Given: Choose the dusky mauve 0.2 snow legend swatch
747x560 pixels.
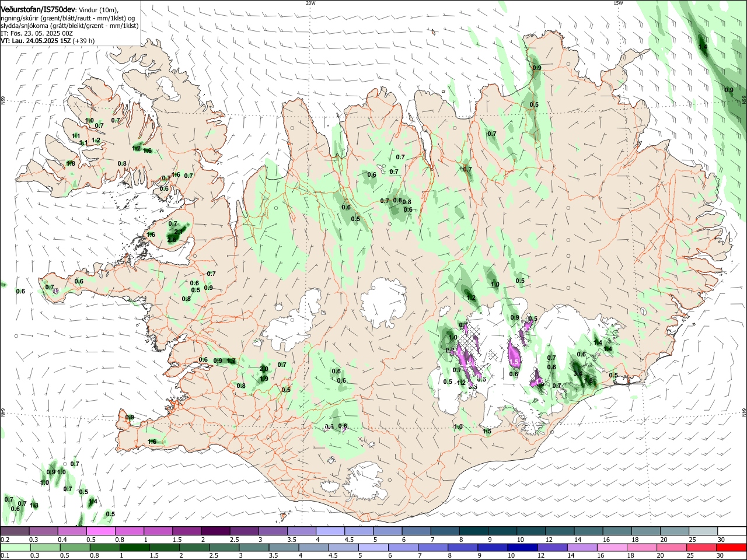Looking at the screenshot, I should 15,531.
